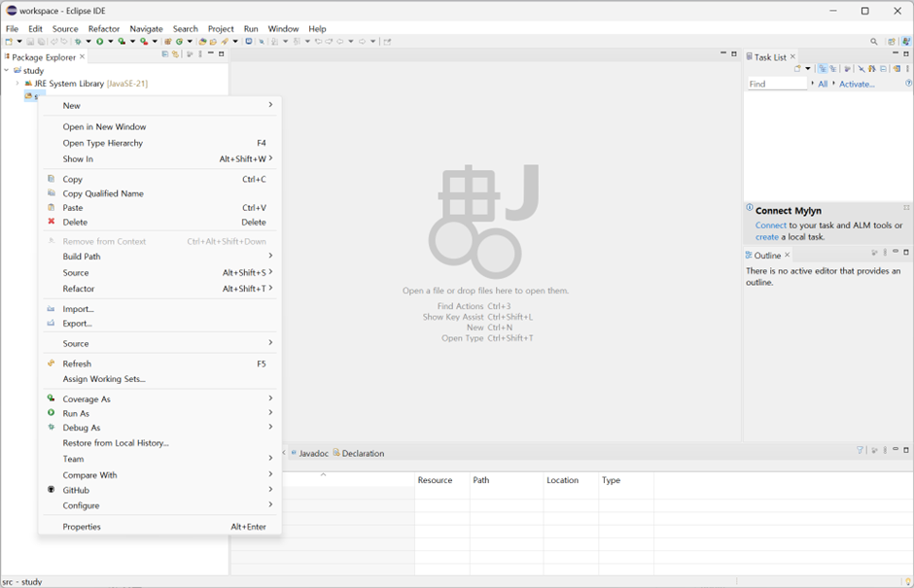Screen dimensions: 914x588
Task: Click the All link in Task List
Action: tap(823, 84)
